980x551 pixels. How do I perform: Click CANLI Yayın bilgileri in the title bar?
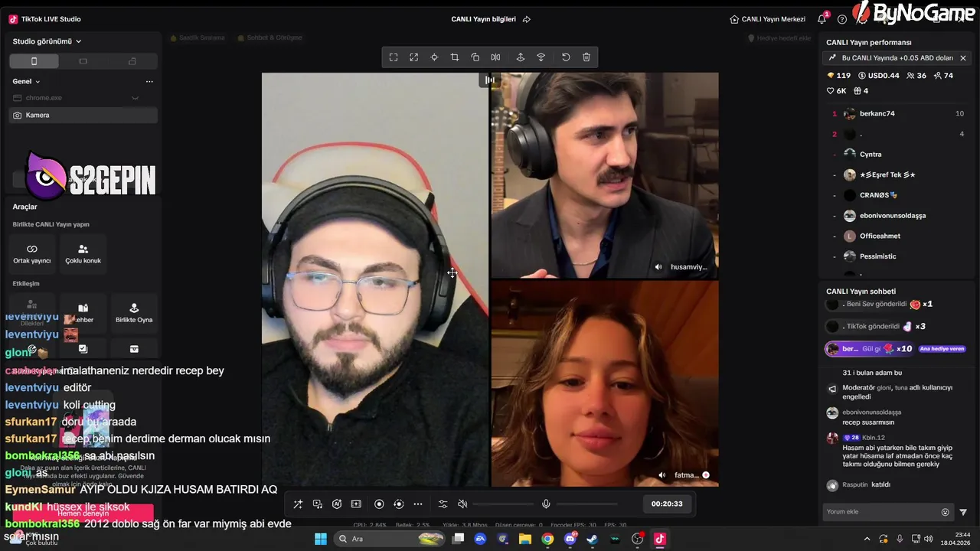(483, 19)
